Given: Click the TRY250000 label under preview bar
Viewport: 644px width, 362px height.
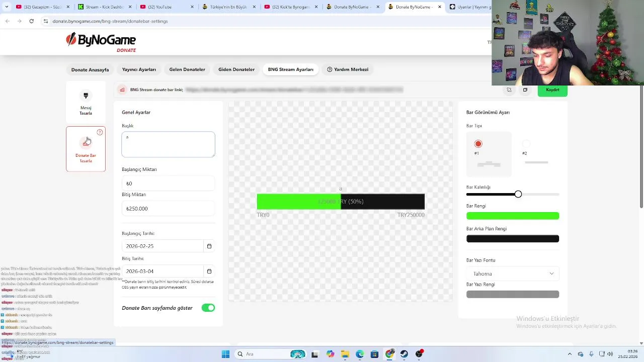Looking at the screenshot, I should pos(411,215).
